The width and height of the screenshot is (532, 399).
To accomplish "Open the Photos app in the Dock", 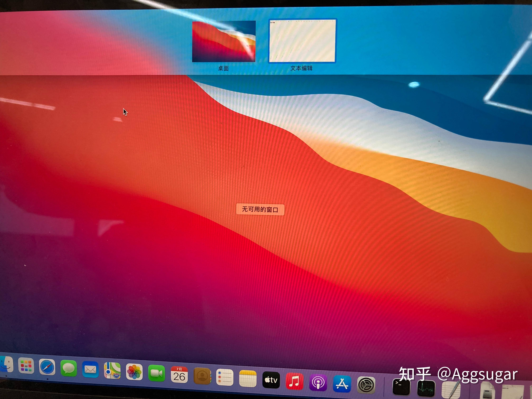I will [x=134, y=372].
